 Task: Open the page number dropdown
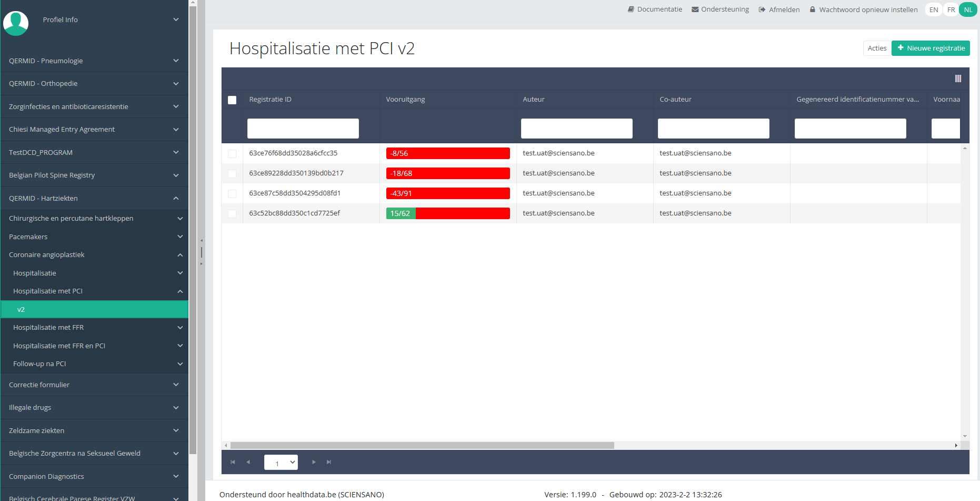pos(281,463)
